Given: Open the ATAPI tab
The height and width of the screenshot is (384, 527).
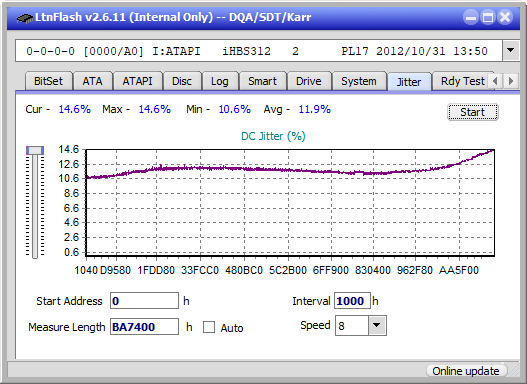Looking at the screenshot, I should pos(137,81).
